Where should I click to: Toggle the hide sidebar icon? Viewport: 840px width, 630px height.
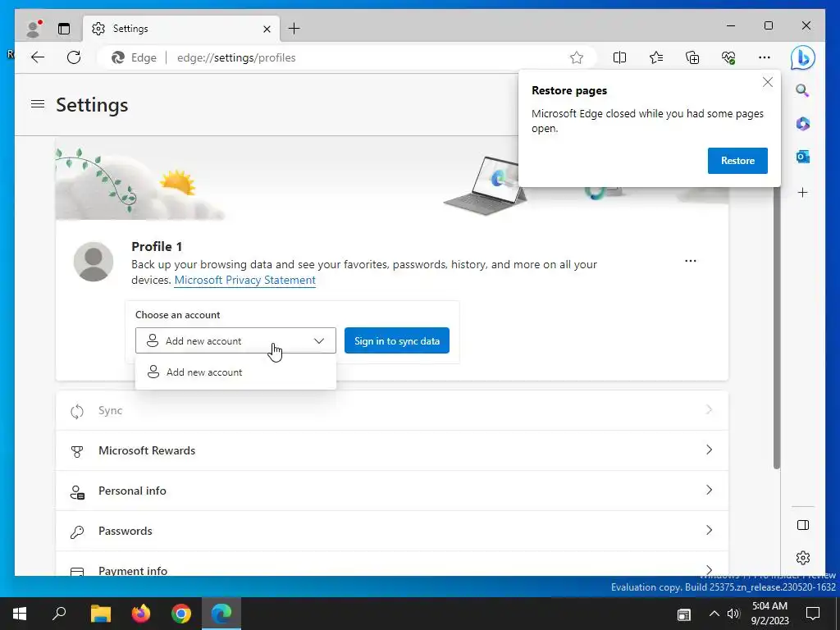[802, 525]
